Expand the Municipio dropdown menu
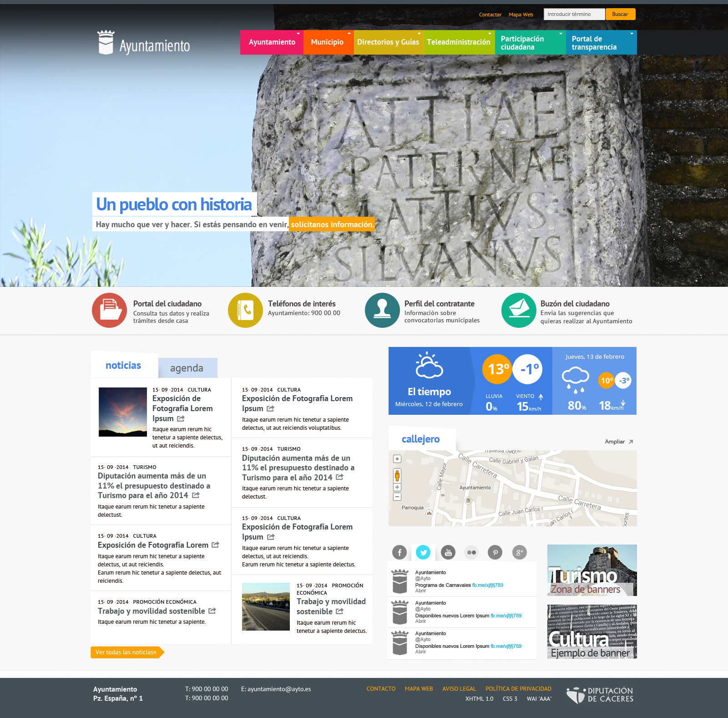Image resolution: width=728 pixels, height=718 pixels. [328, 42]
